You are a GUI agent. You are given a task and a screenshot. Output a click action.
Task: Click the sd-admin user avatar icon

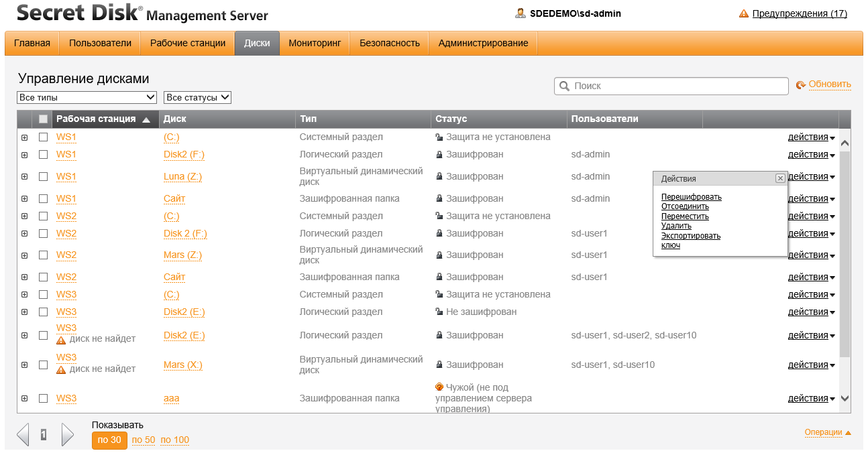[520, 13]
